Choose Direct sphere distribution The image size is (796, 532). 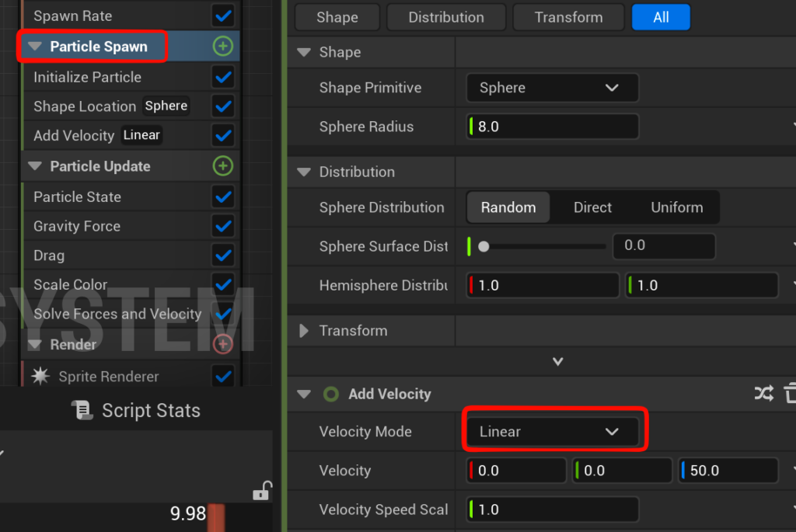[x=592, y=207]
